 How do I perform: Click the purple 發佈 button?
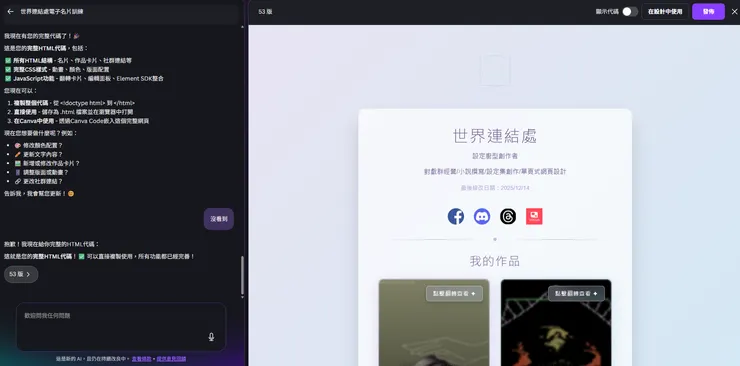(x=708, y=11)
